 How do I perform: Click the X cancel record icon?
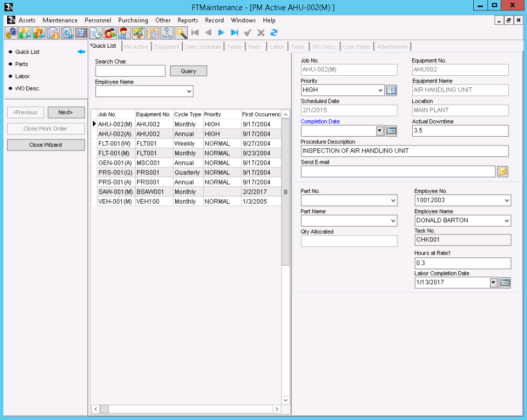click(261, 32)
